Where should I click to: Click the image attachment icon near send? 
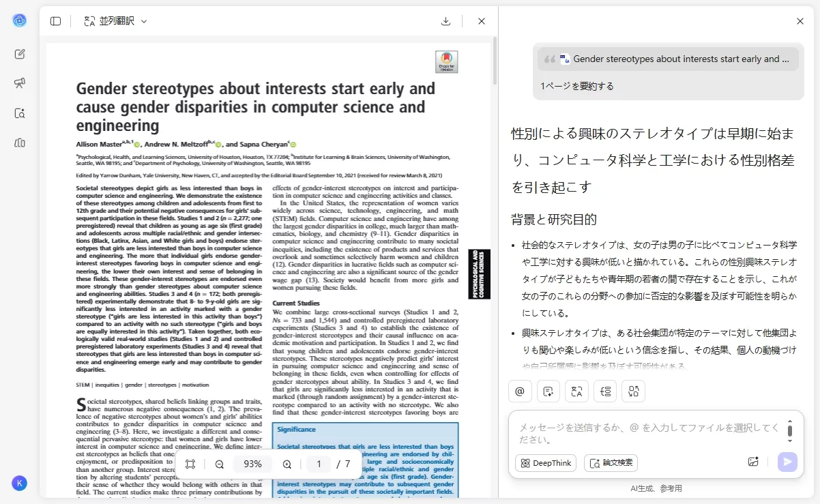pyautogui.click(x=753, y=462)
